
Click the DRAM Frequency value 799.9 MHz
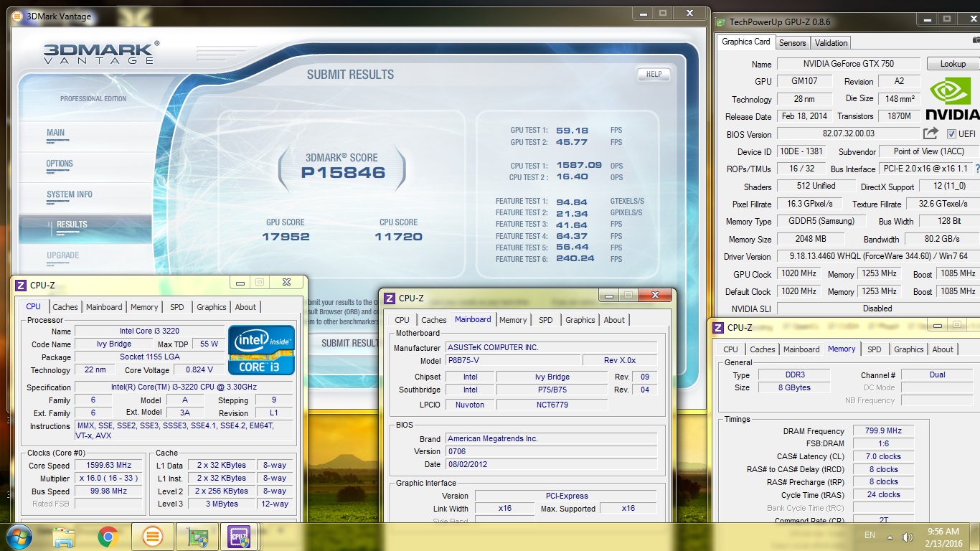click(884, 431)
